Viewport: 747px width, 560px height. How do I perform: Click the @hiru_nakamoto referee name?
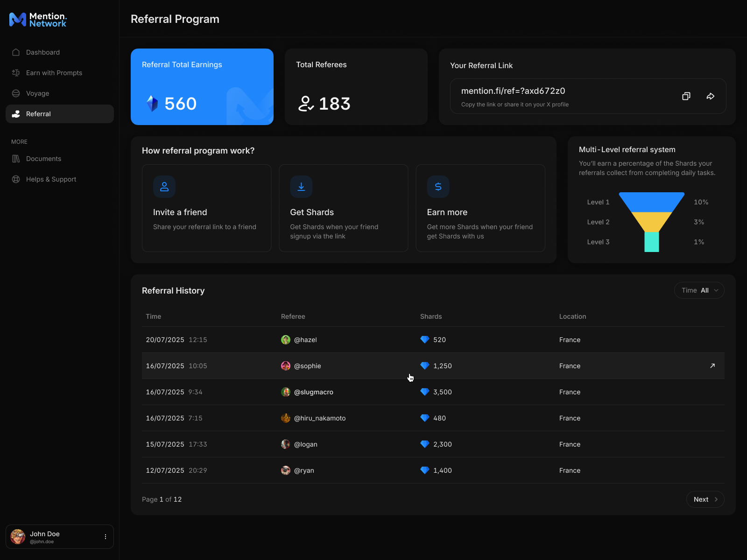pos(320,418)
